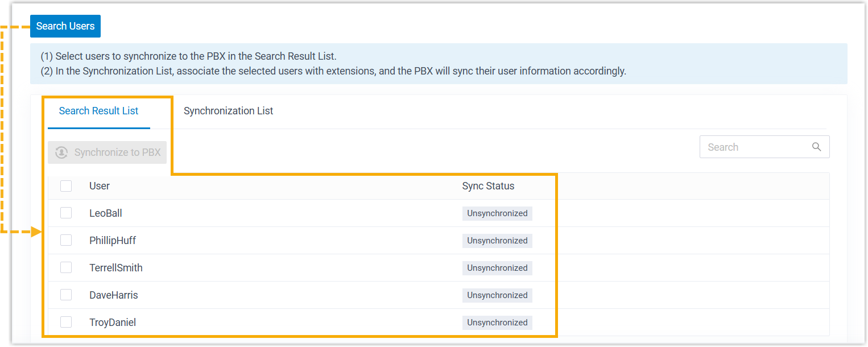
Task: Enable the DaveHarris row checkbox
Action: click(x=66, y=295)
